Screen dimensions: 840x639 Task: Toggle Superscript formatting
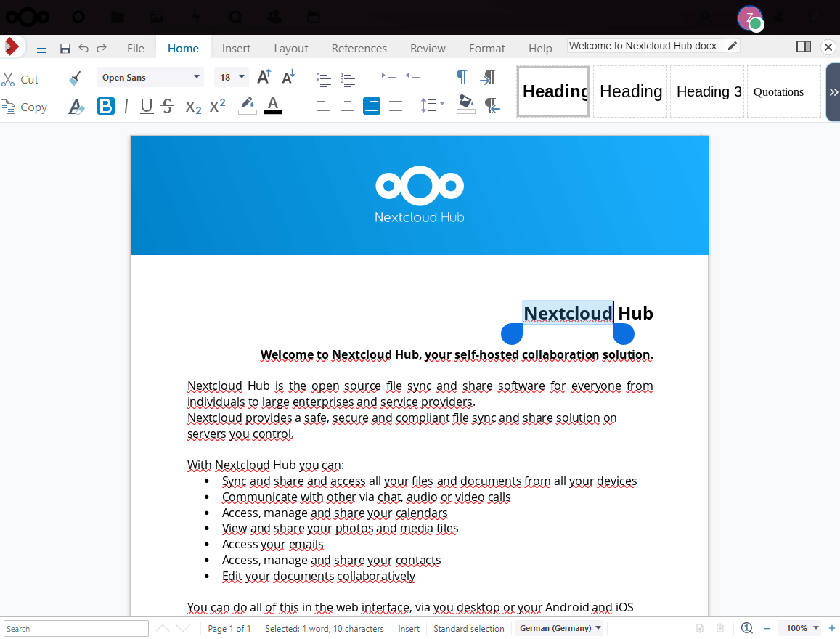[x=217, y=105]
